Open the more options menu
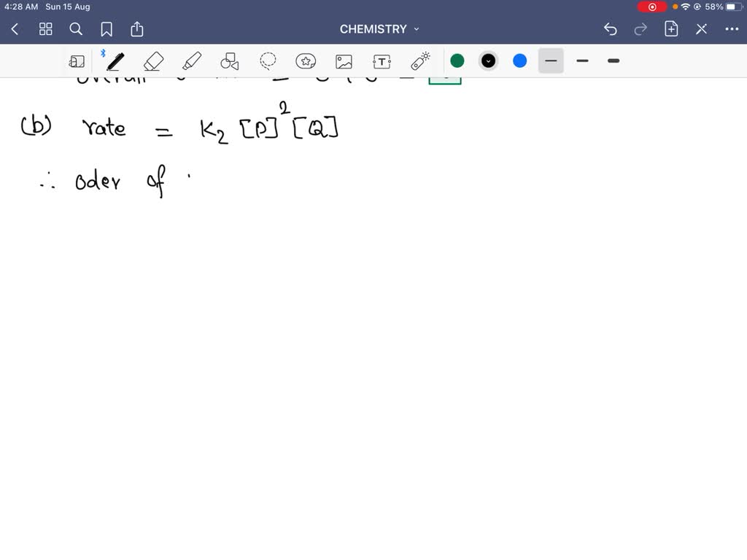This screenshot has width=747, height=560. point(733,29)
